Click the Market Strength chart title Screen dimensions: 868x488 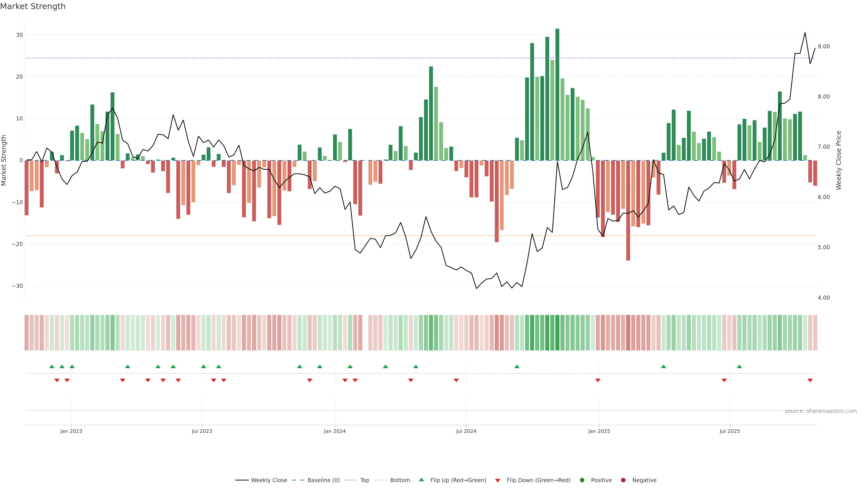point(33,6)
